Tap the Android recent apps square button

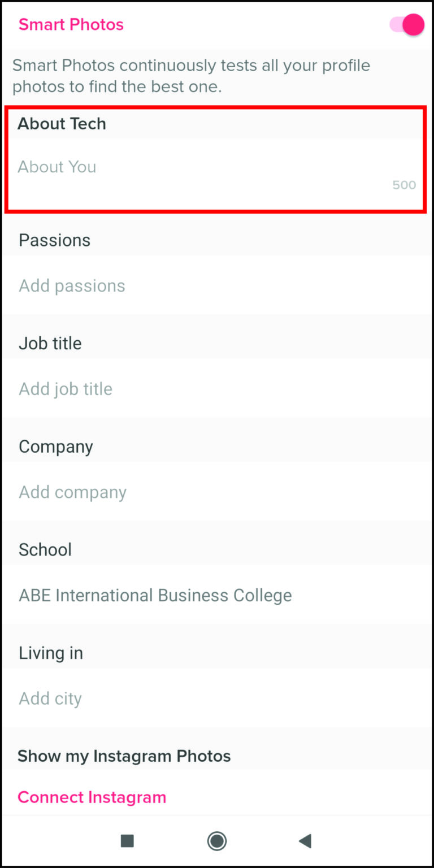(x=127, y=841)
